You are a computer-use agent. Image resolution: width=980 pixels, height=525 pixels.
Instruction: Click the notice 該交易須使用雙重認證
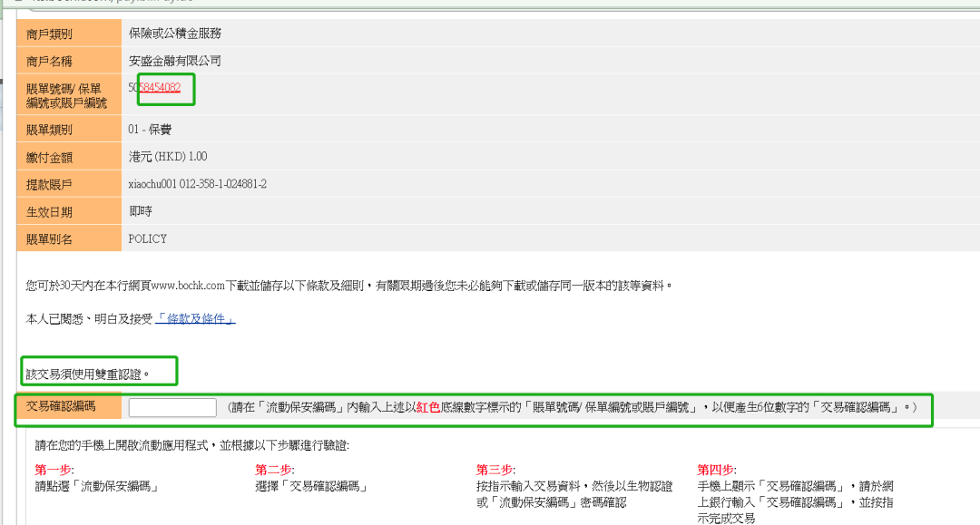[87, 374]
